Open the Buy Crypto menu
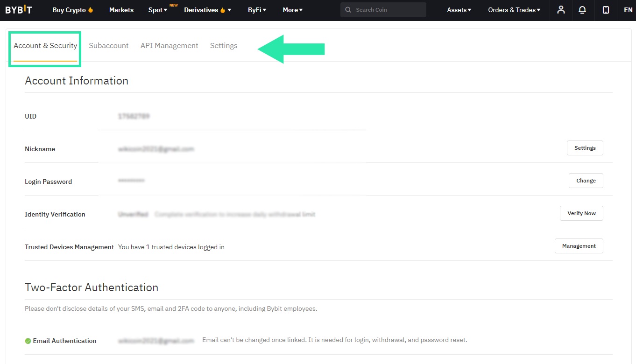The height and width of the screenshot is (364, 636). pyautogui.click(x=73, y=10)
